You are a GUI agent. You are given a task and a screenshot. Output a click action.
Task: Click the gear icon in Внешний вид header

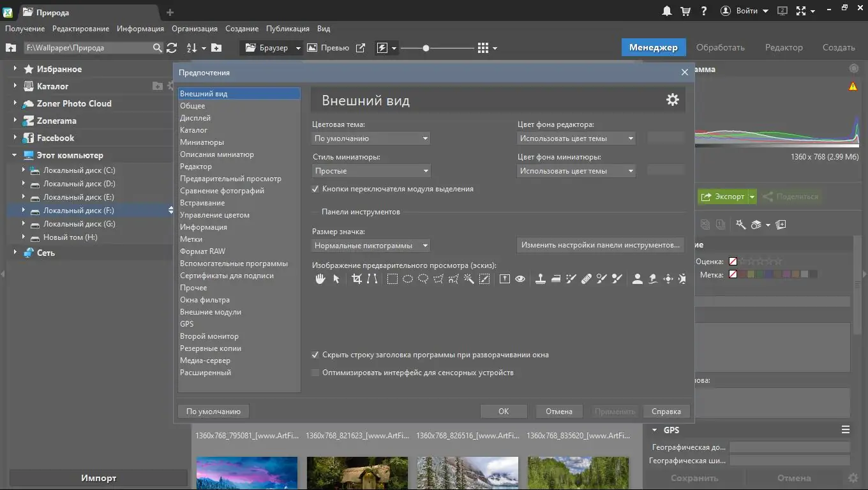pos(673,100)
